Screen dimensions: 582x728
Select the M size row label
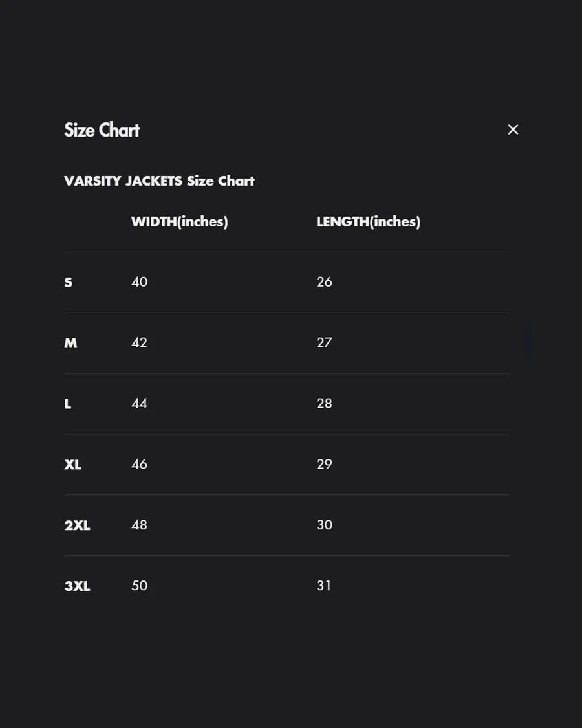[70, 343]
